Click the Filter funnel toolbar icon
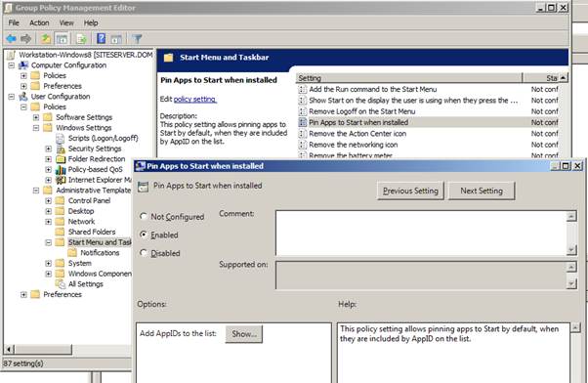The height and width of the screenshot is (383, 588). 138,38
